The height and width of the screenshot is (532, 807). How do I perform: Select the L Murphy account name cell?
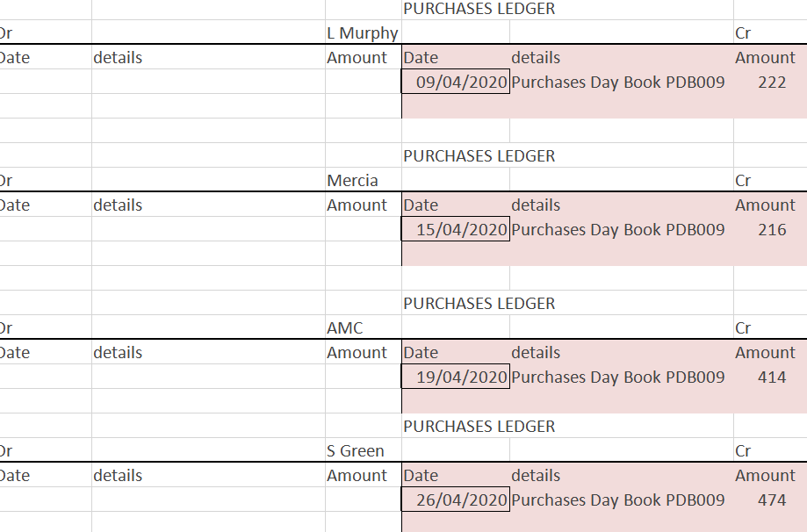click(x=363, y=33)
